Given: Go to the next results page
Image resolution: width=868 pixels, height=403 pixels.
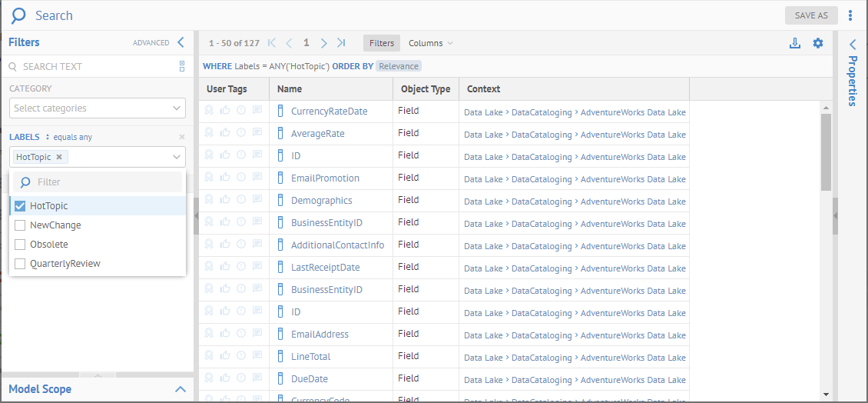Looking at the screenshot, I should [323, 43].
